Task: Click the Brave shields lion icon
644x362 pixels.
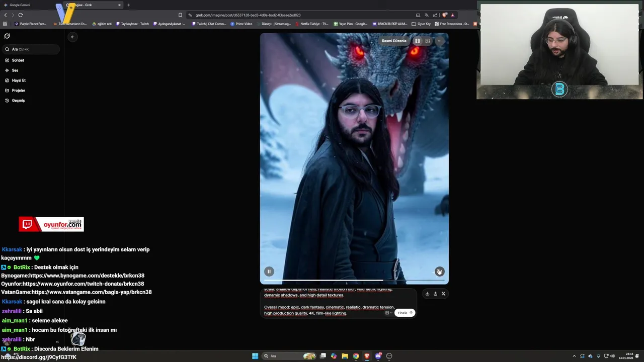Action: (x=445, y=15)
